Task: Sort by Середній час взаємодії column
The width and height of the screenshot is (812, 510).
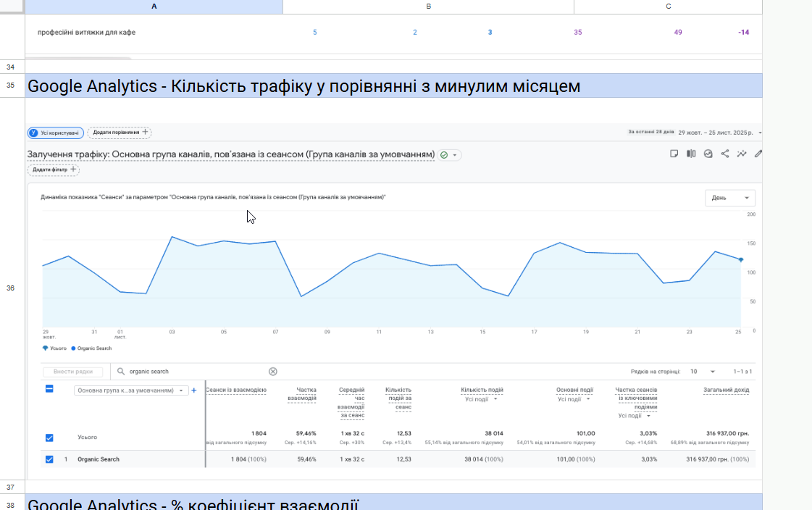Action: [351, 402]
